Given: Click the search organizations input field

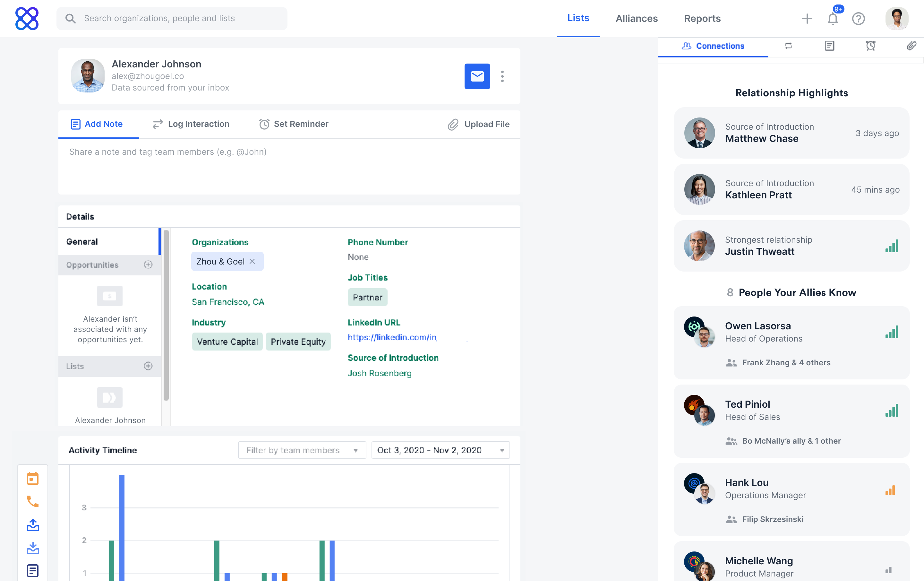Looking at the screenshot, I should click(x=172, y=18).
